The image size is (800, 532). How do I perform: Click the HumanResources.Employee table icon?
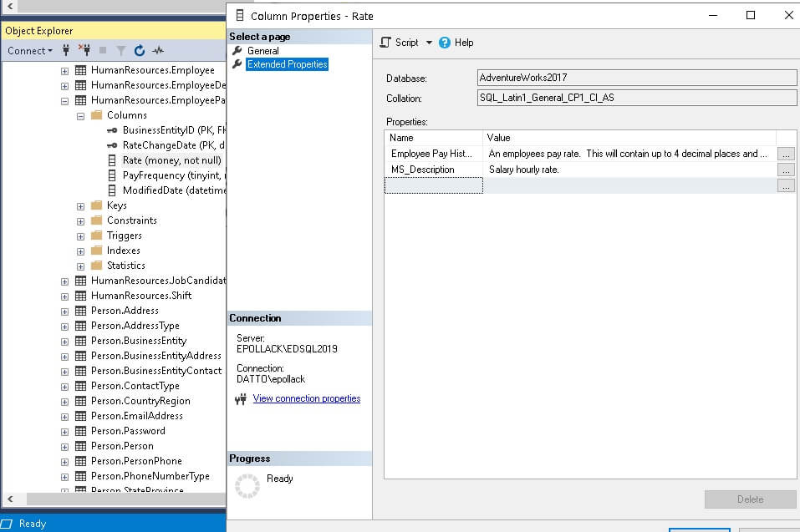pos(81,70)
